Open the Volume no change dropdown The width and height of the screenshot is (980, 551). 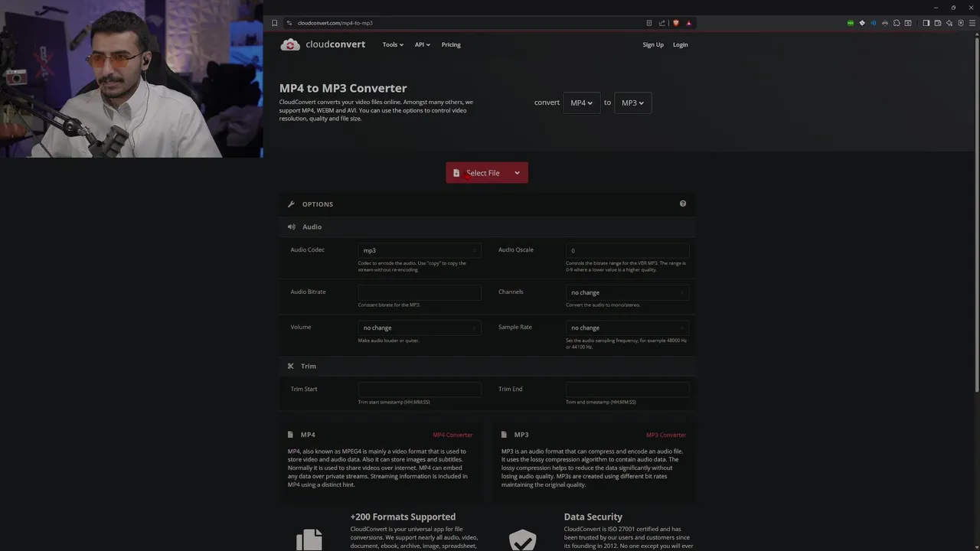pyautogui.click(x=420, y=328)
